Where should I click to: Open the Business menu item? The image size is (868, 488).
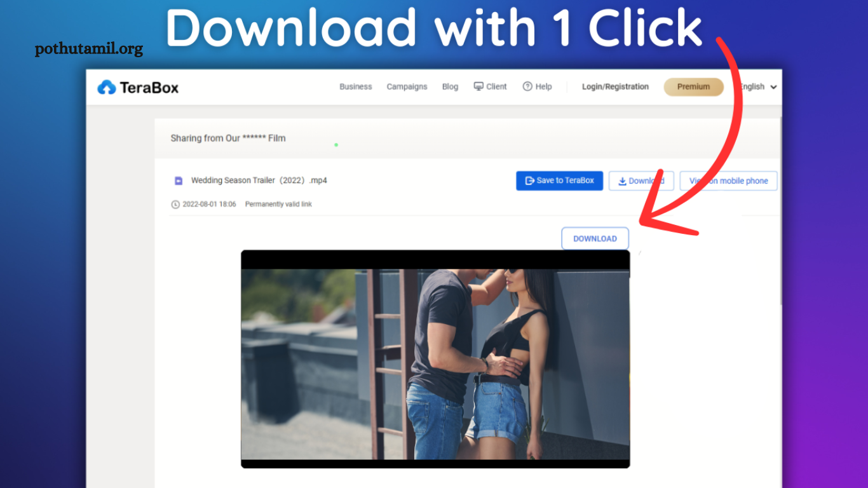click(x=356, y=86)
